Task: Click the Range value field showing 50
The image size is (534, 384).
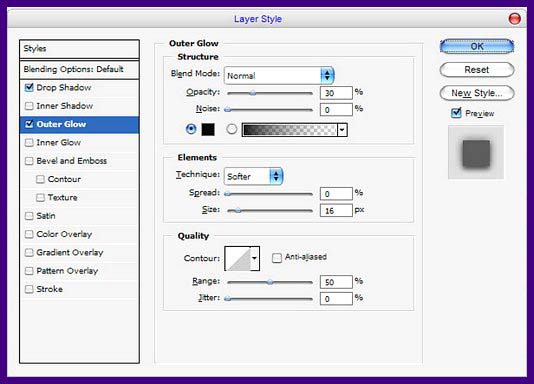Action: click(336, 282)
